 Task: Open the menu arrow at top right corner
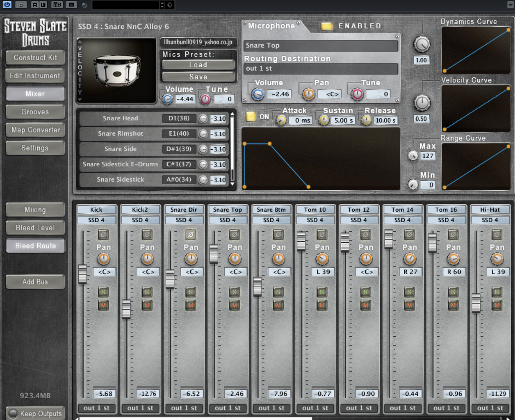coord(510,5)
